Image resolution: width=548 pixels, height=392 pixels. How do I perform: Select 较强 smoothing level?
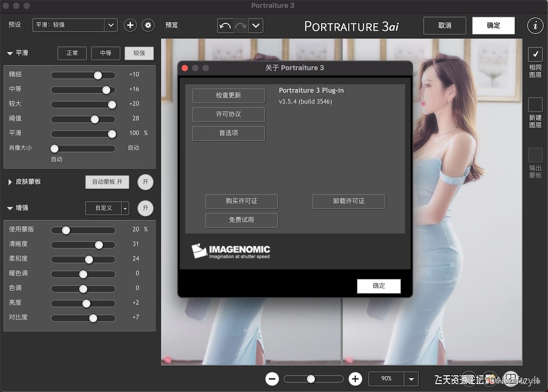click(139, 53)
